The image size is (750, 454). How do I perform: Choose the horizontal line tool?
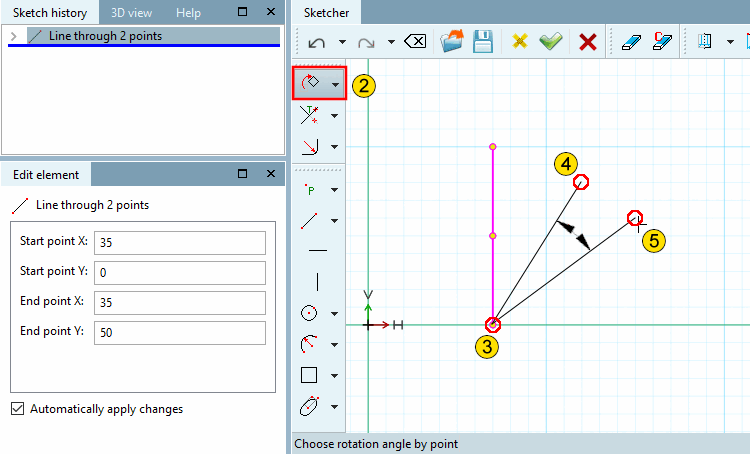click(x=318, y=250)
